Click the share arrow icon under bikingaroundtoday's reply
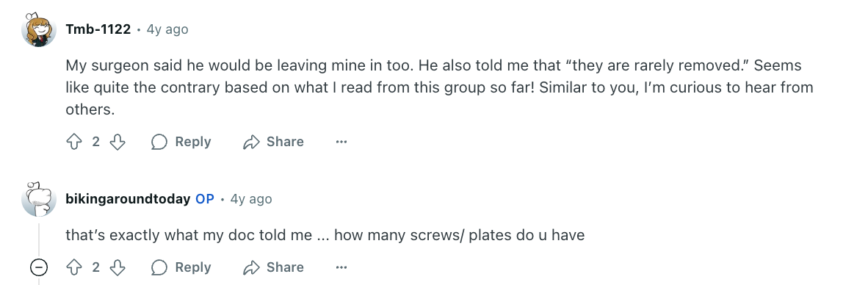Viewport: 868px width, 285px height. click(251, 268)
